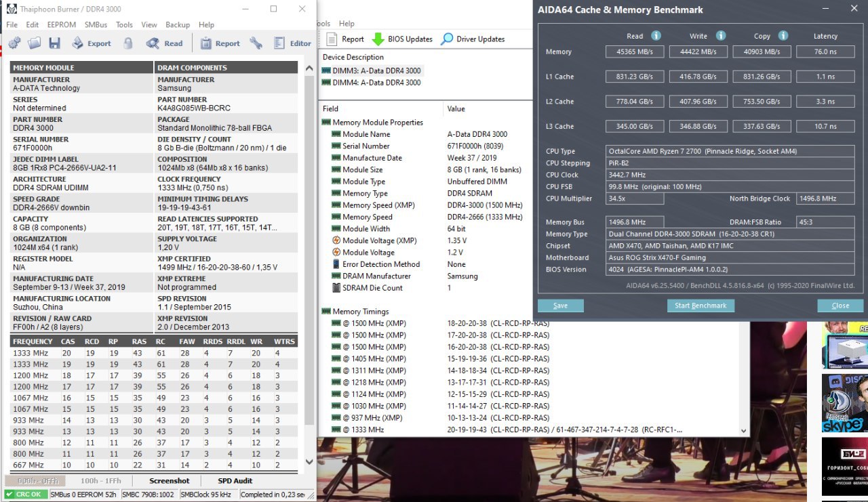Click the Motherboard field Asus ROG Strix X470-F
This screenshot has height=502, width=868.
730,257
